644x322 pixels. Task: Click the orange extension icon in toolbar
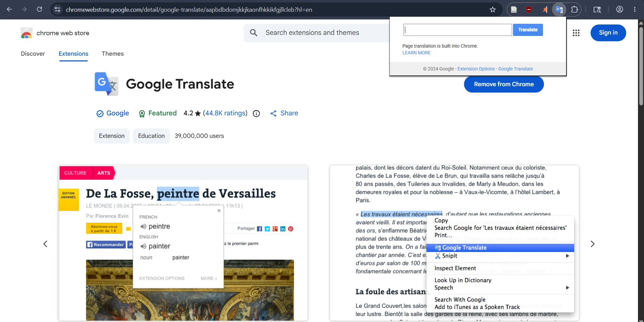click(x=545, y=9)
